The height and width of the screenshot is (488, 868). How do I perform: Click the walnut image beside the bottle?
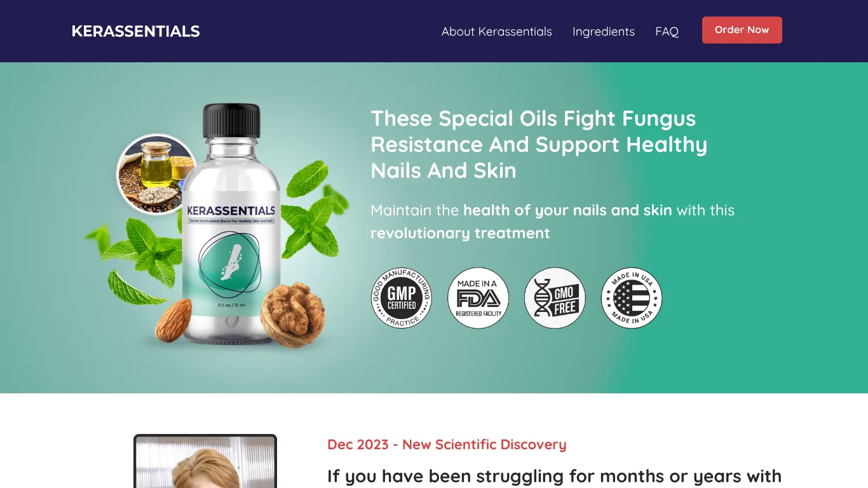293,315
